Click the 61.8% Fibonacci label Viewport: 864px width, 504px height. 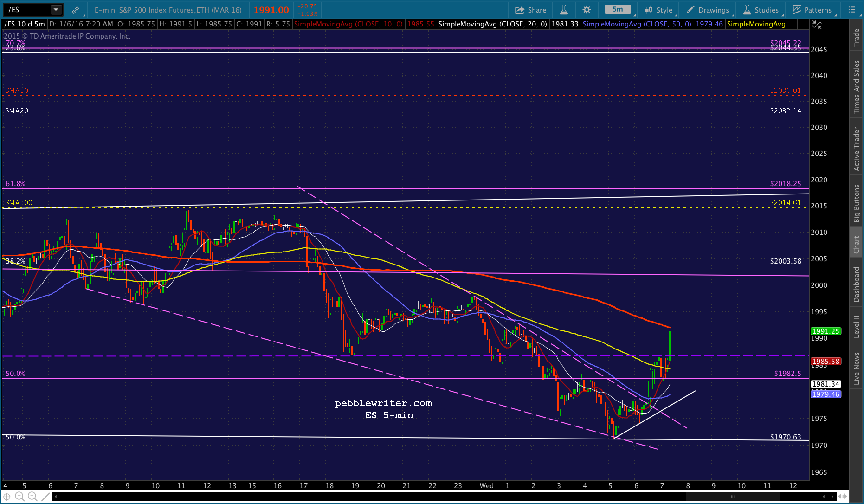pyautogui.click(x=15, y=184)
